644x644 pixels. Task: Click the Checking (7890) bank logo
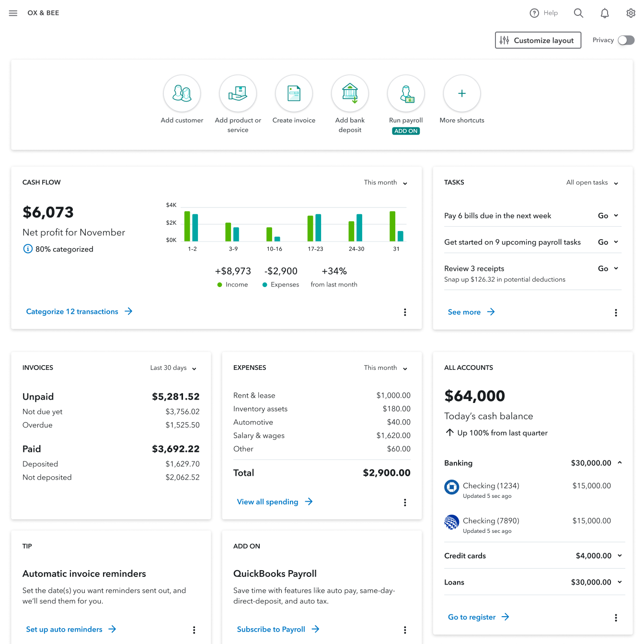(451, 522)
